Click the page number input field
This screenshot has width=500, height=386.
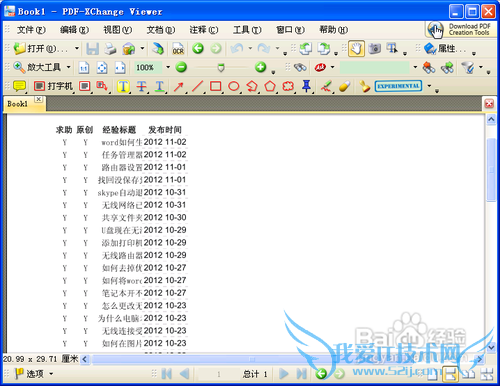[219, 374]
